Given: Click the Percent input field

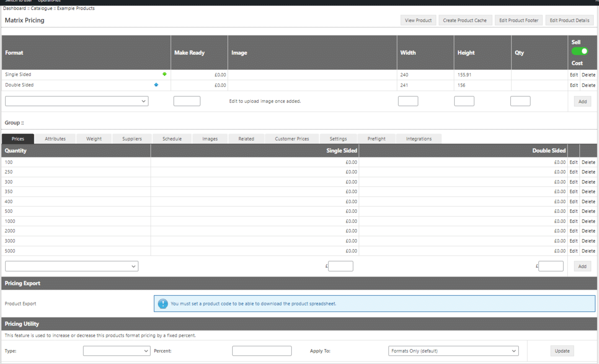Looking at the screenshot, I should [x=262, y=351].
